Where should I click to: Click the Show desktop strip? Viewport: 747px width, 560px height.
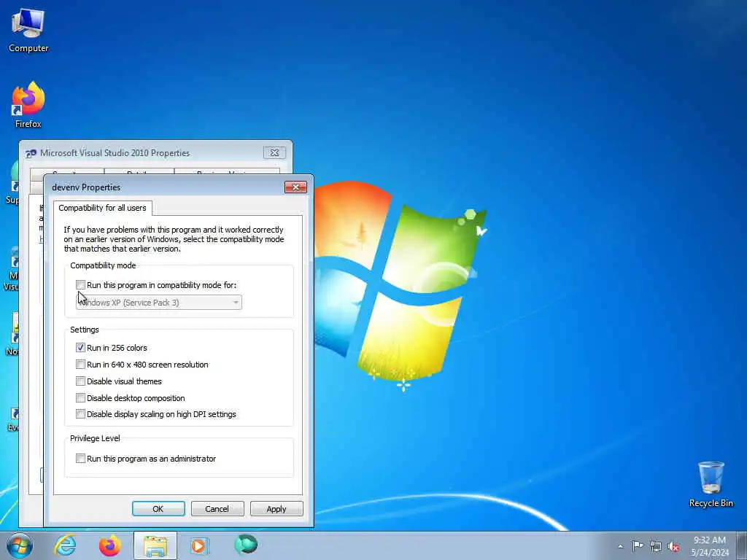[742, 545]
